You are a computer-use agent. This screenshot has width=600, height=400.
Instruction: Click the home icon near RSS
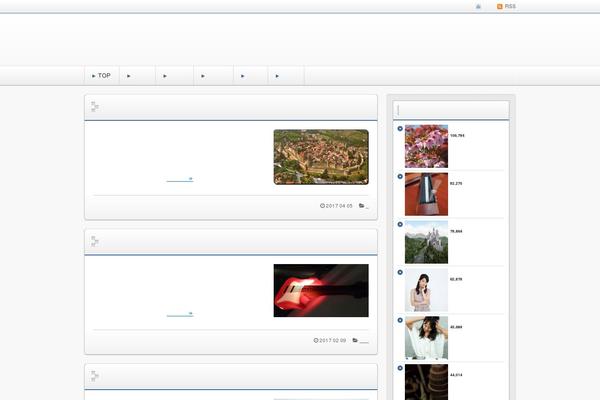[478, 7]
